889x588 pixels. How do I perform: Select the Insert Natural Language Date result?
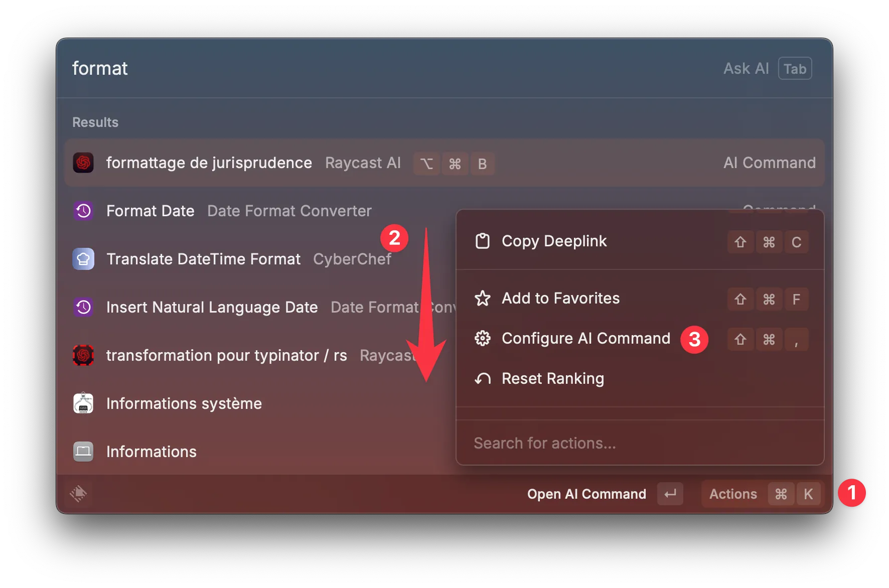(x=261, y=307)
